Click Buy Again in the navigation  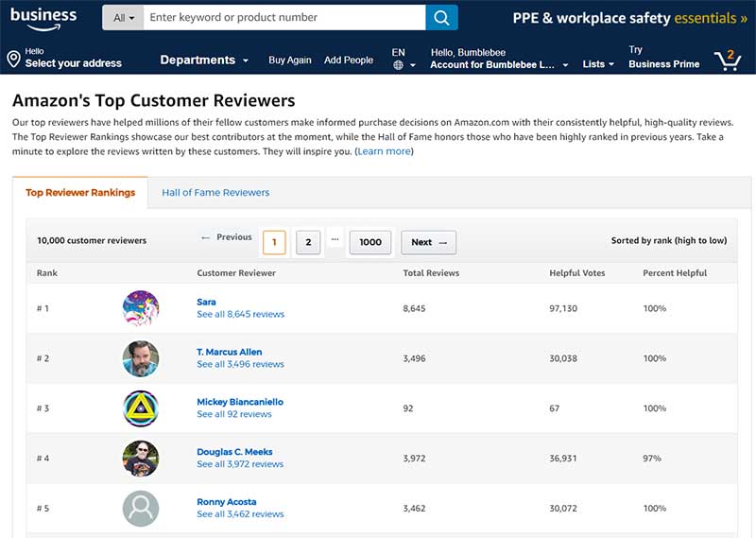(x=290, y=60)
